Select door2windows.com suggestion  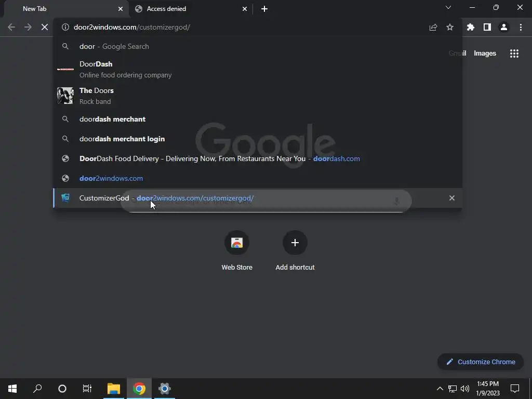[x=258, y=178]
